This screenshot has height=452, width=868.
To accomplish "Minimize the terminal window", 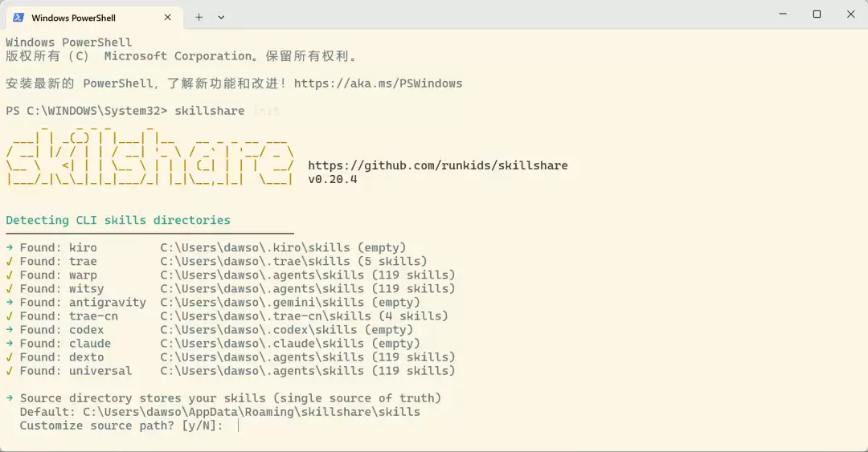I will coord(783,14).
